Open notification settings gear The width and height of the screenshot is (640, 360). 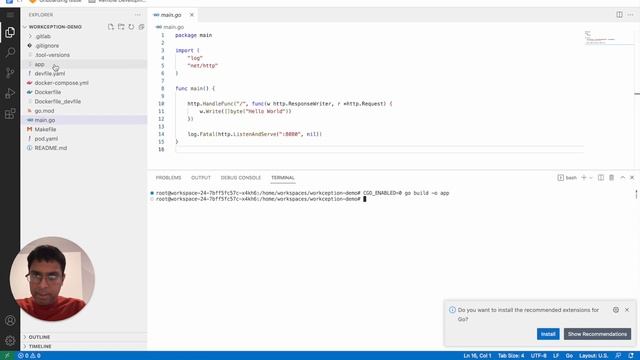coord(616,310)
